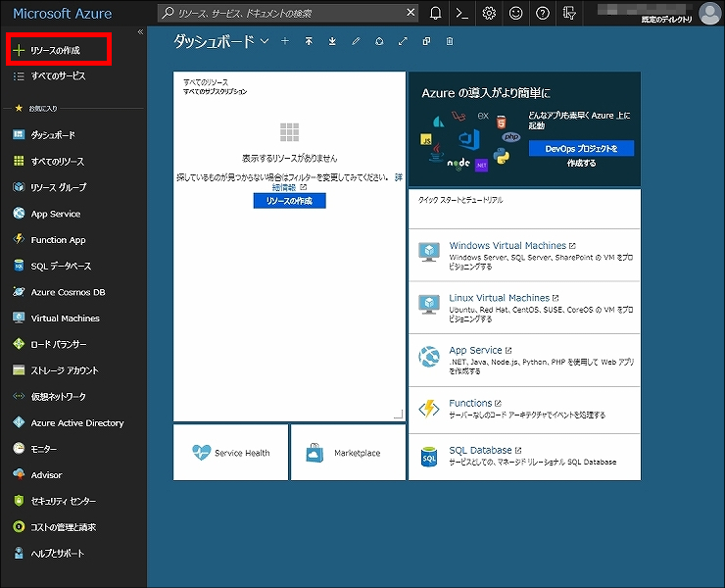
Task: Open Azure Active Directory in sidebar
Action: click(x=69, y=422)
